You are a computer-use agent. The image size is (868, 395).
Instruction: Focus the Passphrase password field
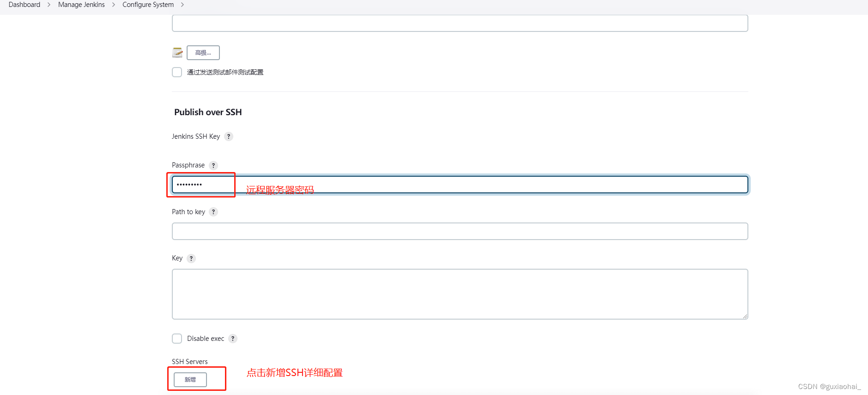click(460, 185)
